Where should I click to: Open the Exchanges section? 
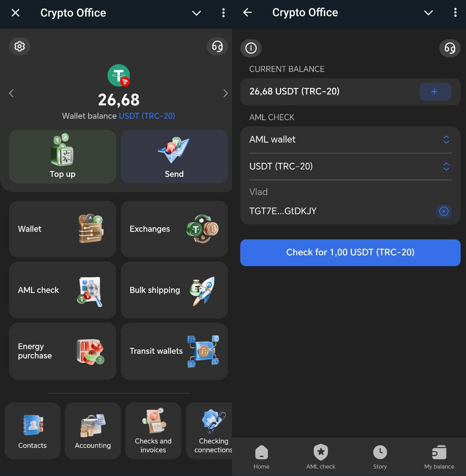click(x=174, y=229)
